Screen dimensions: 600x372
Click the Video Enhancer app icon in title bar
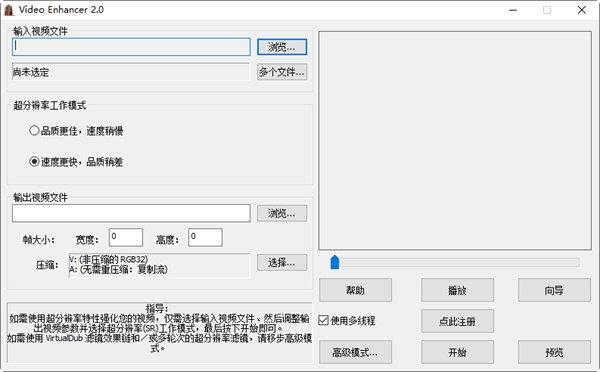(9, 10)
